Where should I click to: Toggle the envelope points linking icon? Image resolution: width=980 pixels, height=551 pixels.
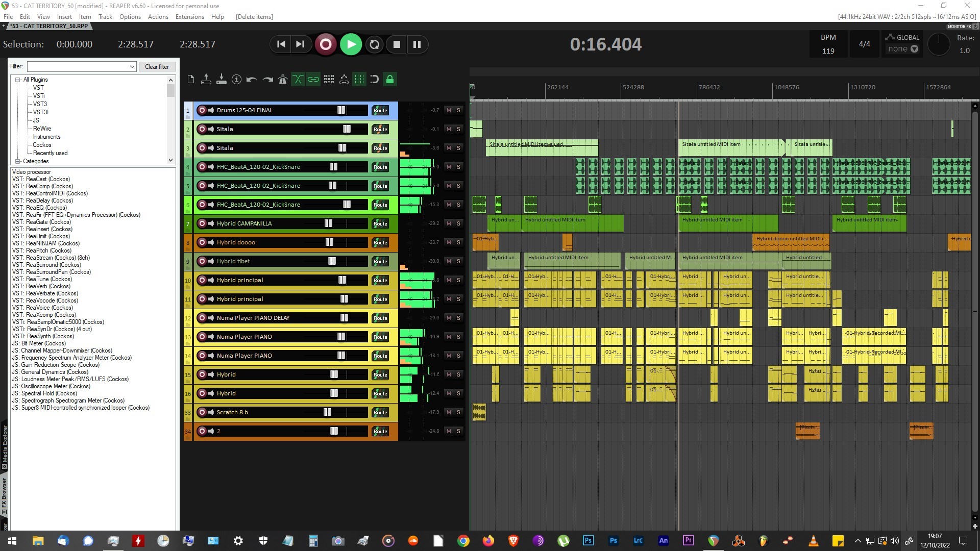point(344,79)
